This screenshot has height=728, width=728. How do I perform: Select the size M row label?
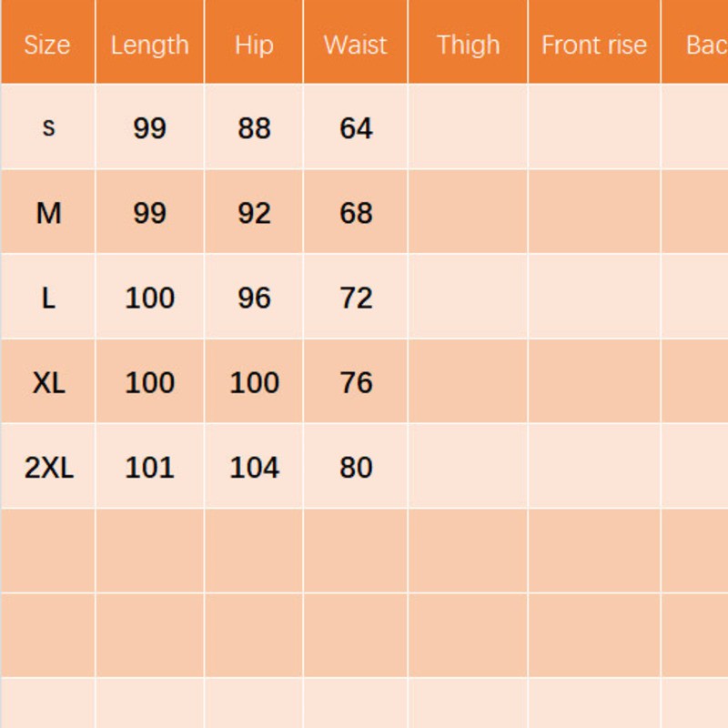(x=48, y=213)
